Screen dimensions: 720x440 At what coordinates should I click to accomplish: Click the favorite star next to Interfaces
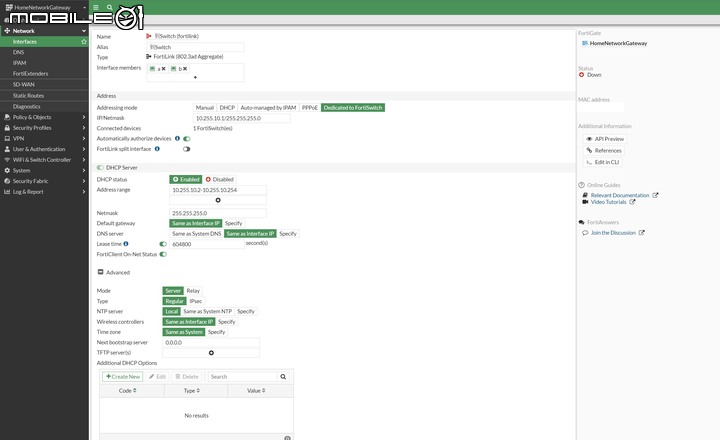[x=84, y=42]
